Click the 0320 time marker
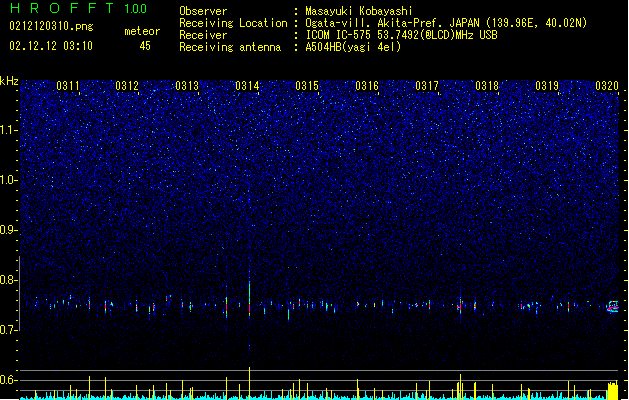The image size is (629, 400). pyautogui.click(x=607, y=86)
